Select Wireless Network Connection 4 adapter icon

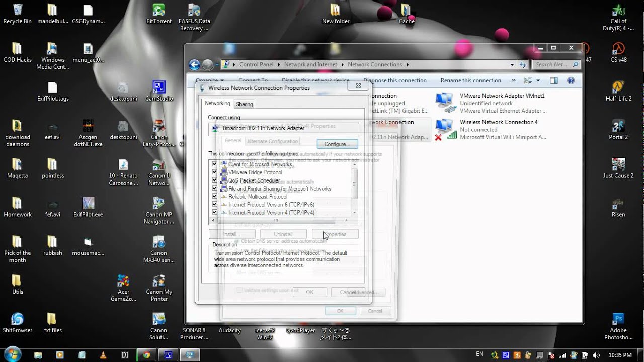(445, 129)
